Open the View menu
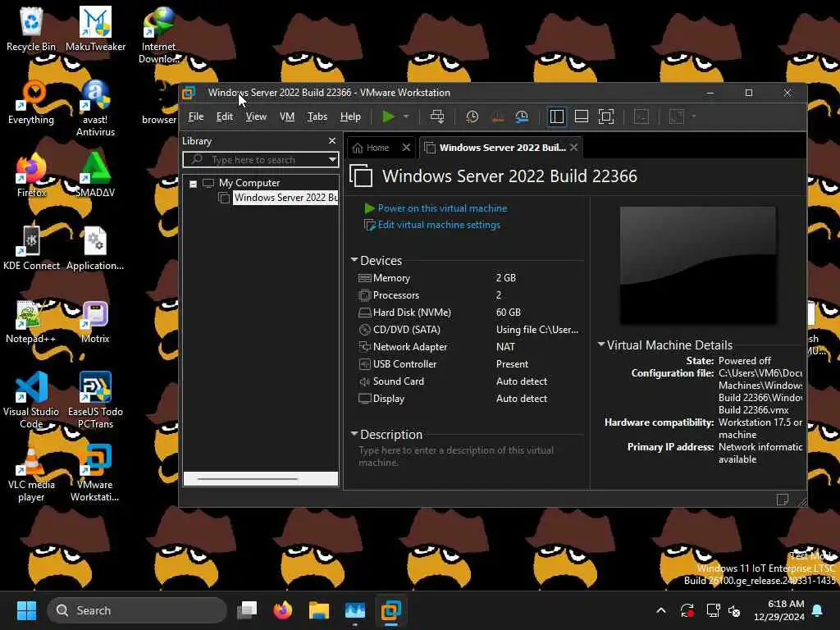The image size is (840, 630). tap(256, 116)
